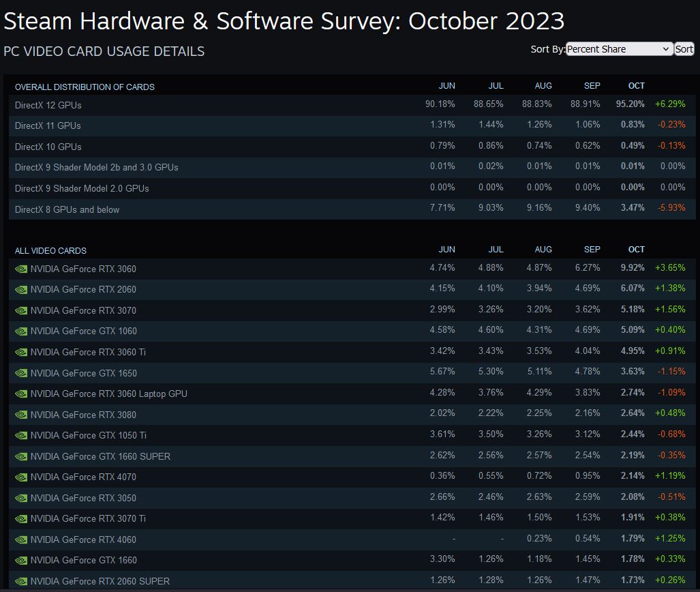Click the NVIDIA icon next to GTX 1050 Ti
The height and width of the screenshot is (592, 700).
(20, 435)
